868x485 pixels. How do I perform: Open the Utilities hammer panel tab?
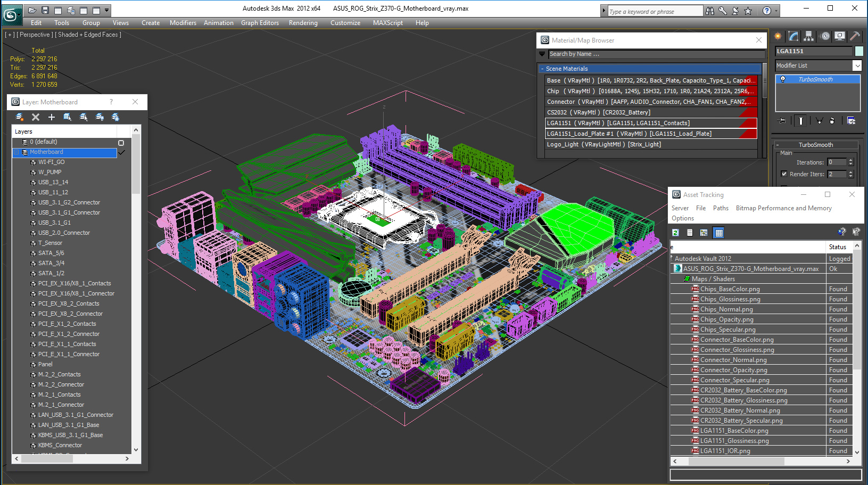pos(855,36)
